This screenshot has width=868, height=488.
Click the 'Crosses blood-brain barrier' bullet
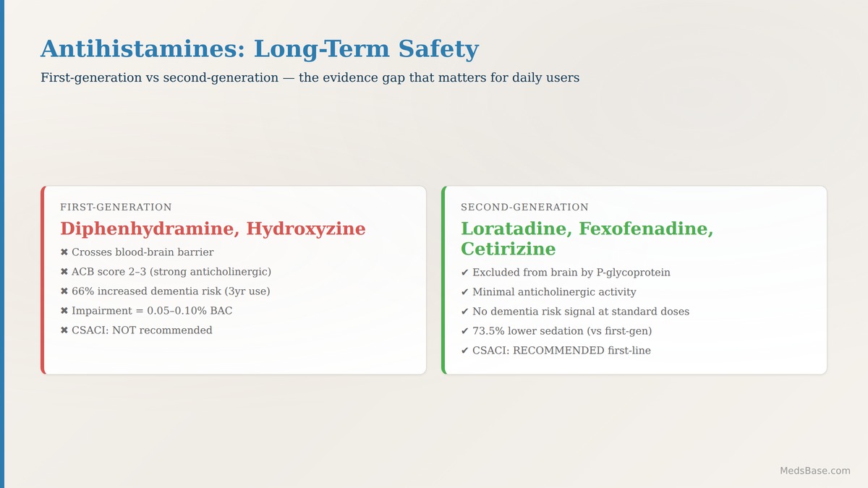[x=137, y=252]
